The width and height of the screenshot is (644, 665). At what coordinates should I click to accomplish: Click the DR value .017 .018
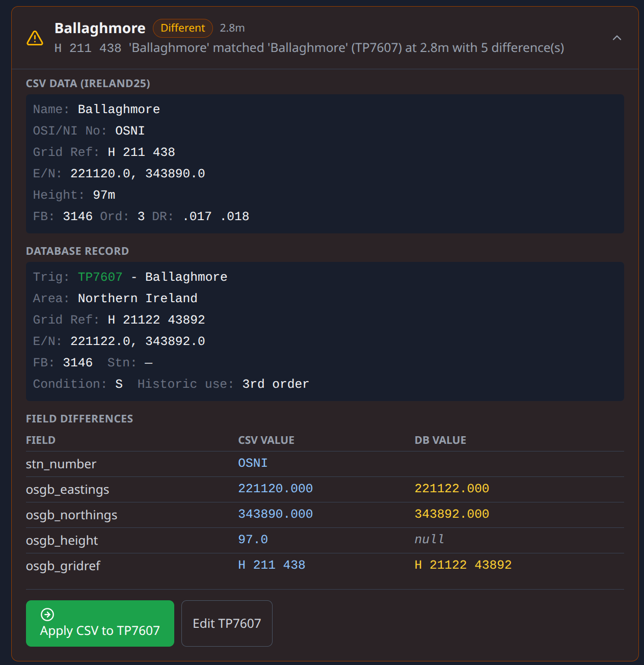pos(216,216)
